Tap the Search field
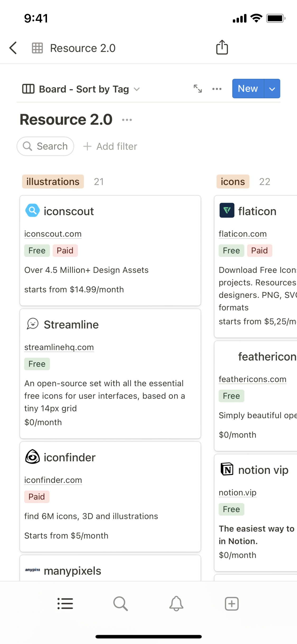The width and height of the screenshot is (297, 644). [x=45, y=146]
